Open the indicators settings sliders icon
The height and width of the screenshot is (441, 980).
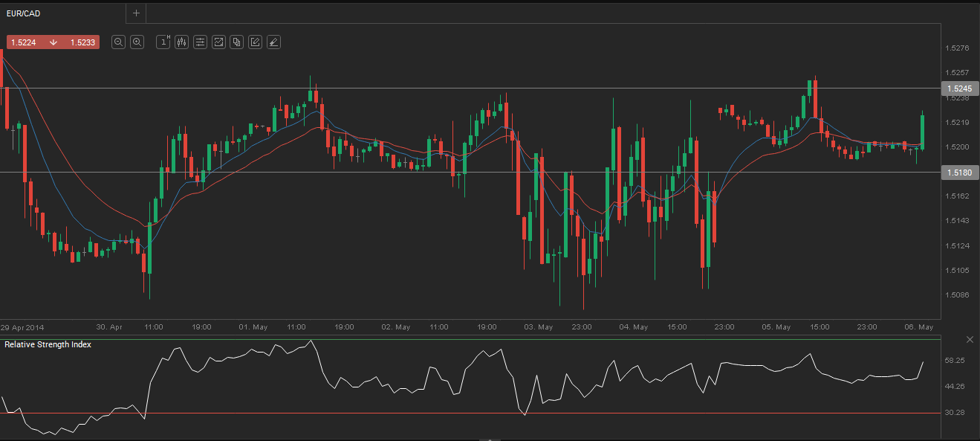tap(200, 42)
